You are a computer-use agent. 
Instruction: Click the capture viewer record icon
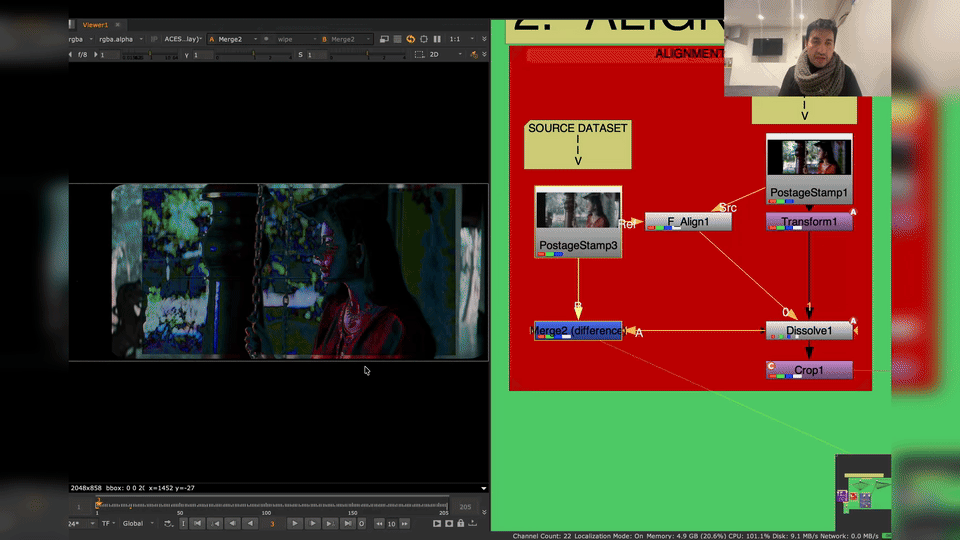[x=449, y=524]
